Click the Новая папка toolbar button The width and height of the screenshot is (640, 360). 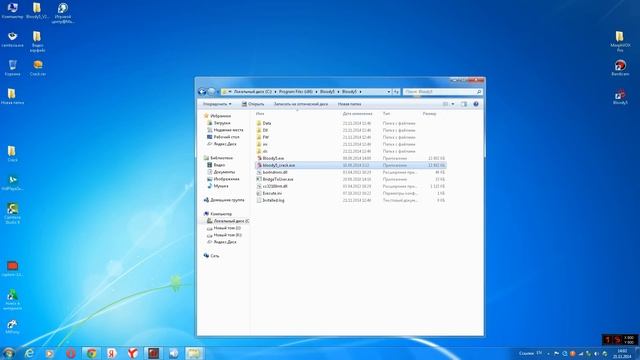pos(349,104)
